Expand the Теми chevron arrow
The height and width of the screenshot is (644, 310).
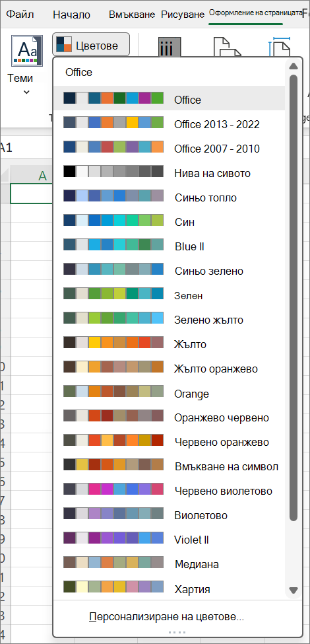[26, 92]
